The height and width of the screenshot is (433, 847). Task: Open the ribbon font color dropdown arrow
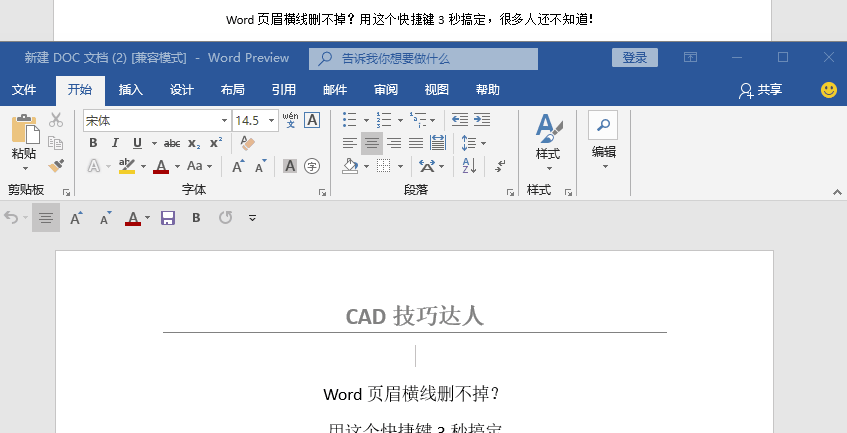pos(177,166)
